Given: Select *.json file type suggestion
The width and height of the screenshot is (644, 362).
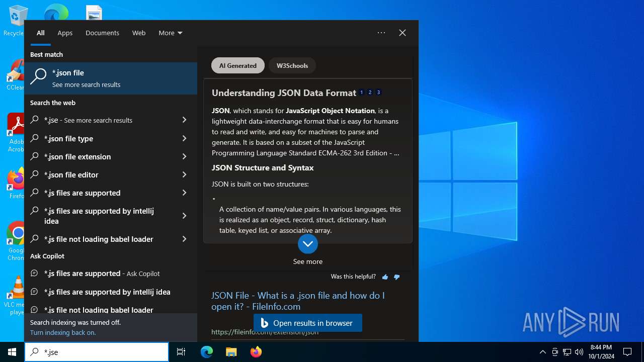Looking at the screenshot, I should [x=101, y=138].
